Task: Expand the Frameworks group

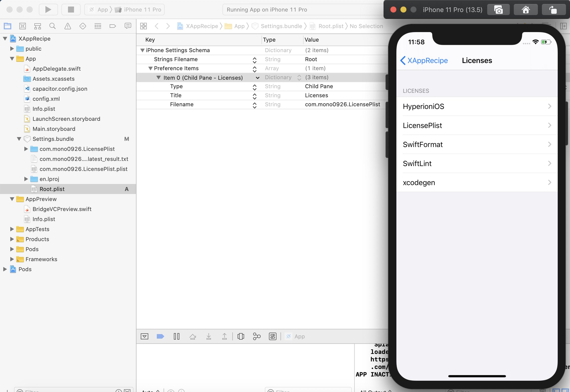Action: (x=12, y=259)
